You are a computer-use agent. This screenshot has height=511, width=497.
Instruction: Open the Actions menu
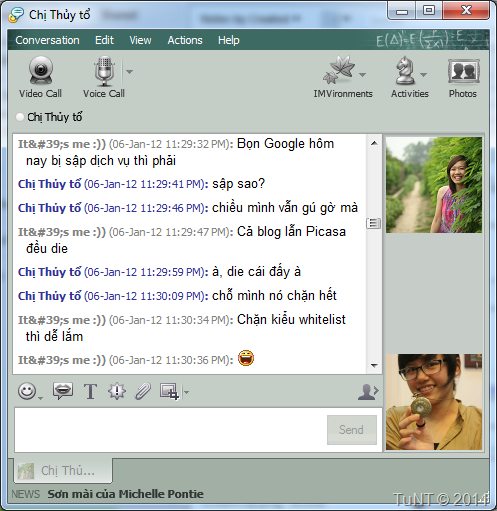[185, 40]
